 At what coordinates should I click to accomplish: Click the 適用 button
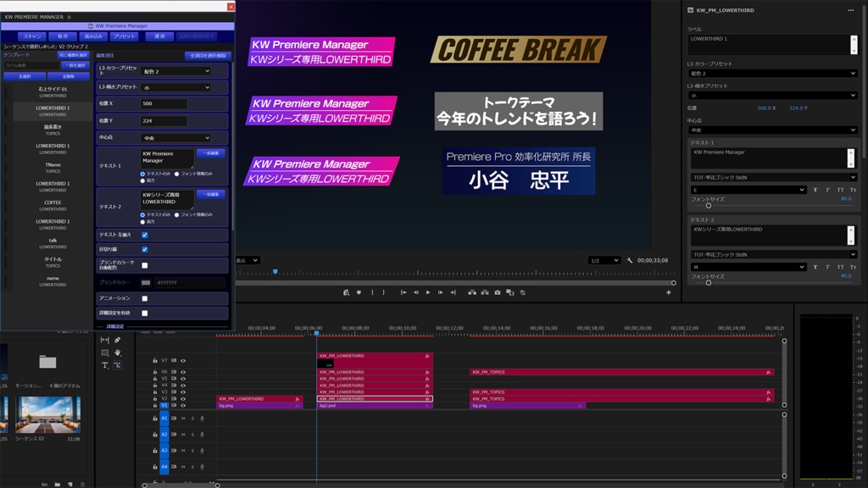pyautogui.click(x=159, y=36)
